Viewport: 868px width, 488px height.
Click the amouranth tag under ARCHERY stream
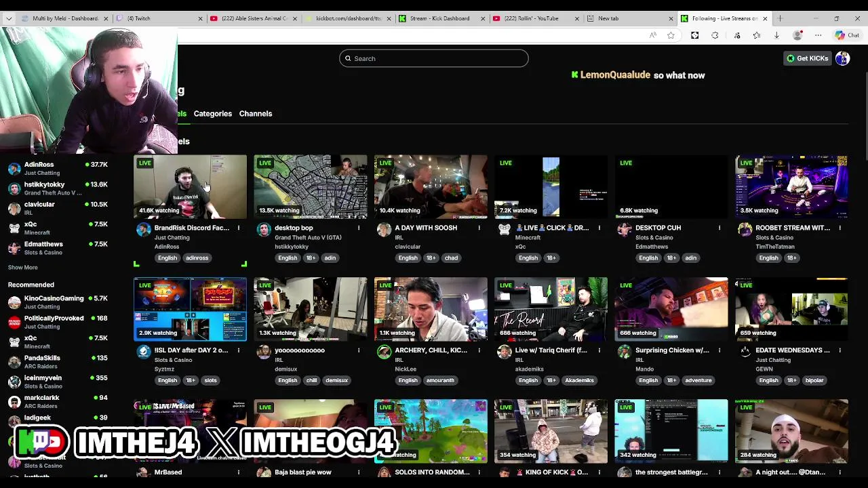(440, 380)
